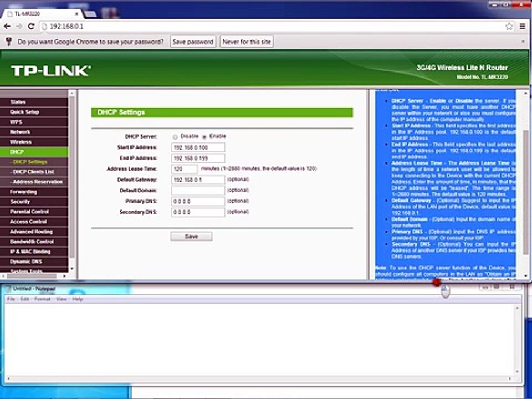Click the help panel scroll down arrow

[x=526, y=276]
